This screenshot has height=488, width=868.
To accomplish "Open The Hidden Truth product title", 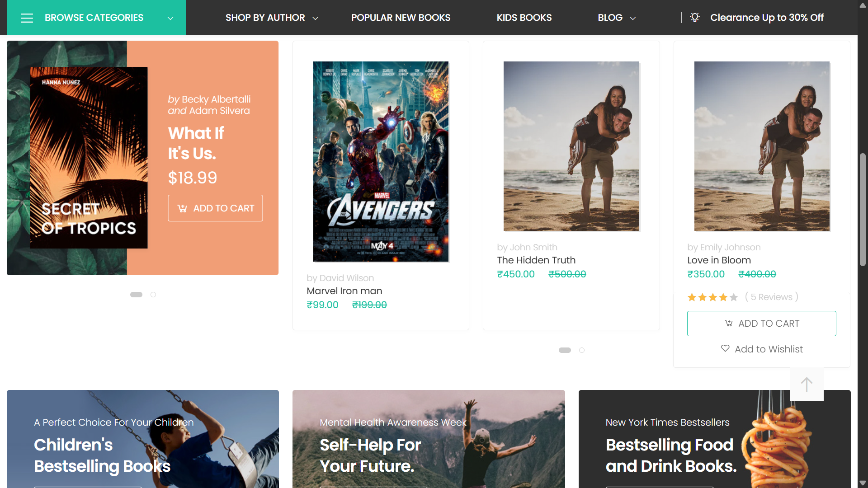I will coord(536,260).
